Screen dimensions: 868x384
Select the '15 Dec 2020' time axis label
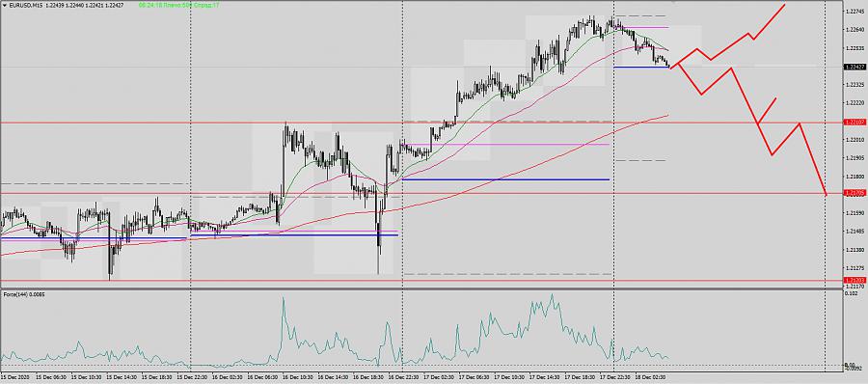(x=14, y=375)
